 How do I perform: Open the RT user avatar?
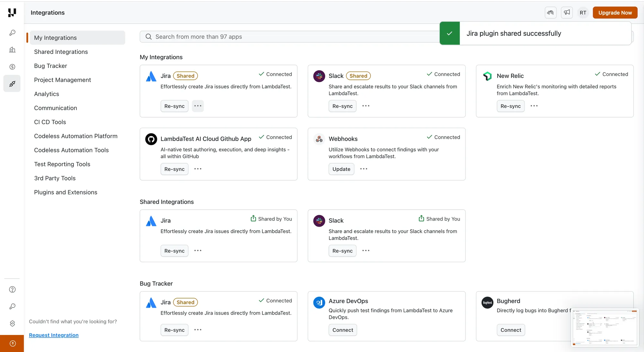click(x=583, y=13)
